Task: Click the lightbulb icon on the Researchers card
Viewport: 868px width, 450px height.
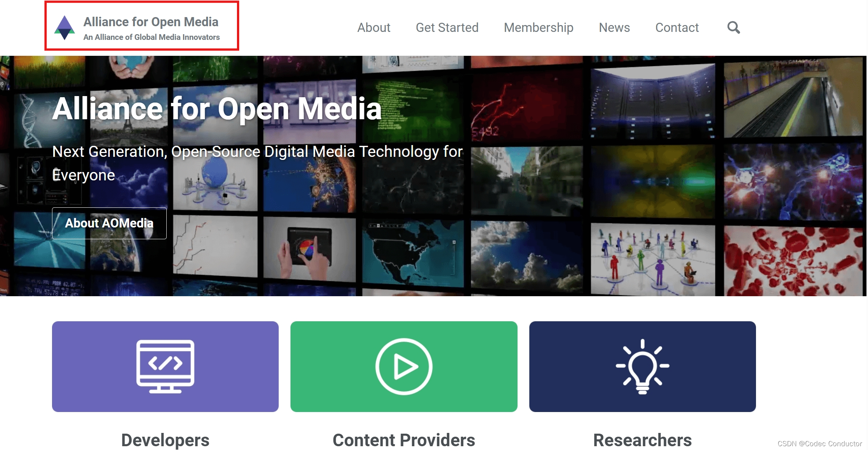Action: tap(642, 366)
